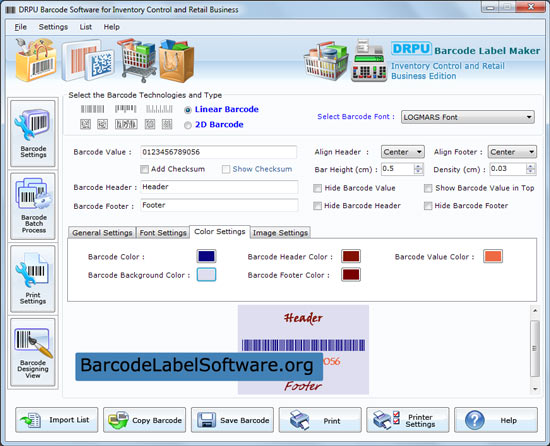550x446 pixels.
Task: Open Barcode Batch Process sidebar icon
Action: [33, 206]
